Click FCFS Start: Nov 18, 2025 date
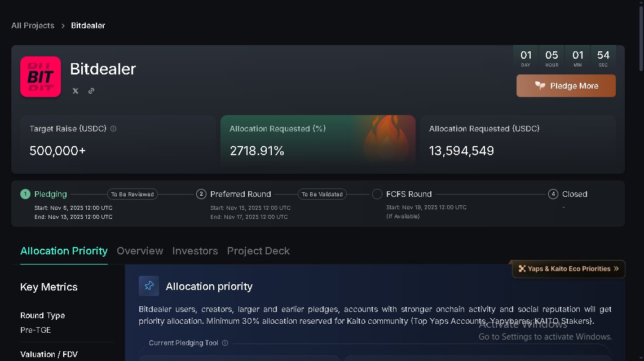This screenshot has width=644, height=361. (x=426, y=208)
